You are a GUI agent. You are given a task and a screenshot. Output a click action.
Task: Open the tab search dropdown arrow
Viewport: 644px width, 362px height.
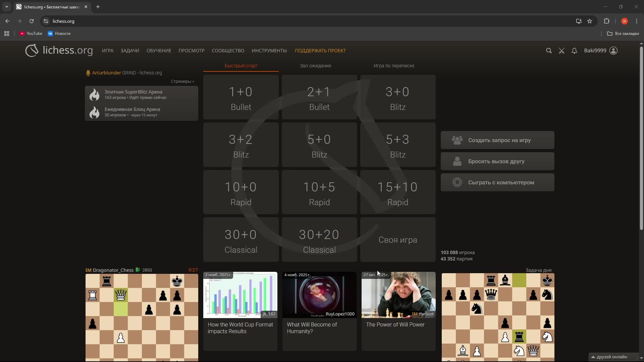7,7
